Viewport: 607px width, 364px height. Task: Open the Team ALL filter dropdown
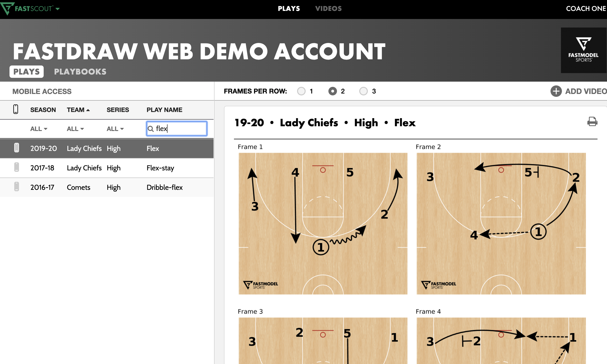click(75, 129)
